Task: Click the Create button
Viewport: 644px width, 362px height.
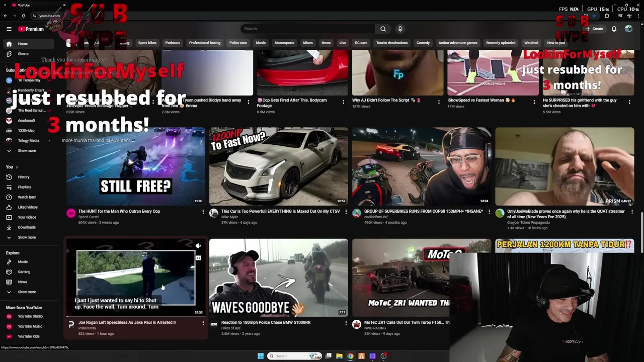Action: click(x=594, y=29)
